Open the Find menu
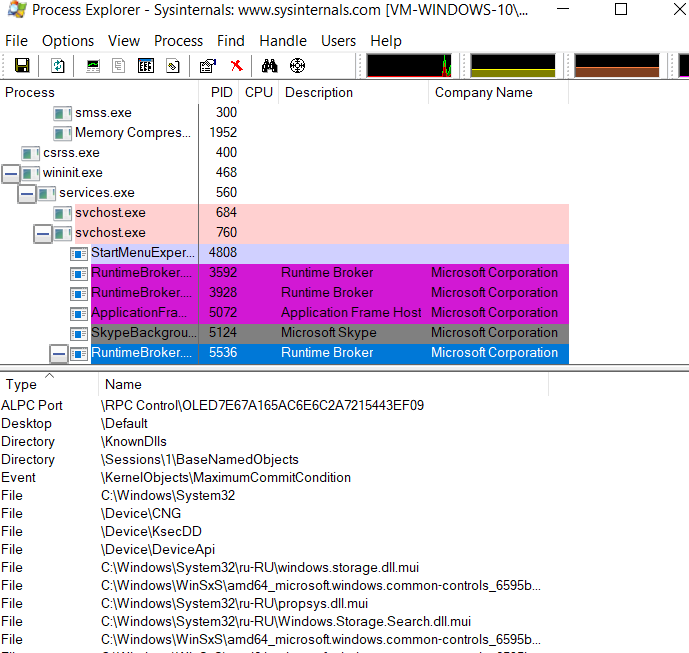The height and width of the screenshot is (653, 689). click(231, 41)
